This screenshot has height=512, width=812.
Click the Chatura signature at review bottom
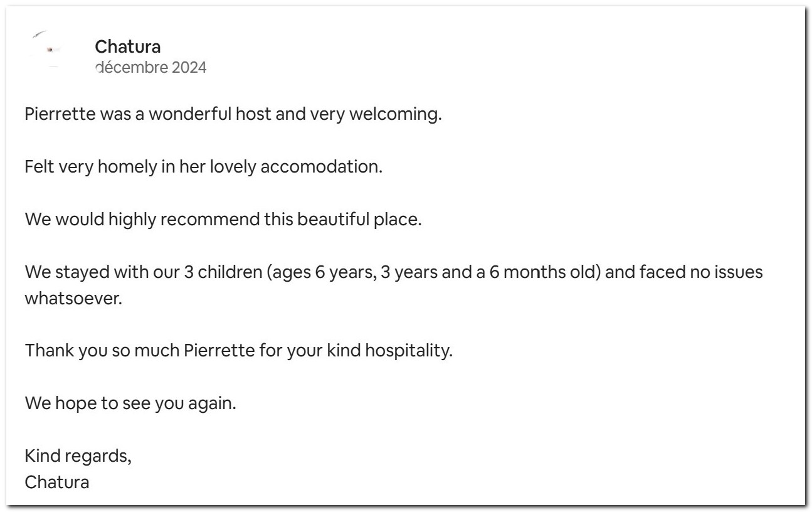57,482
